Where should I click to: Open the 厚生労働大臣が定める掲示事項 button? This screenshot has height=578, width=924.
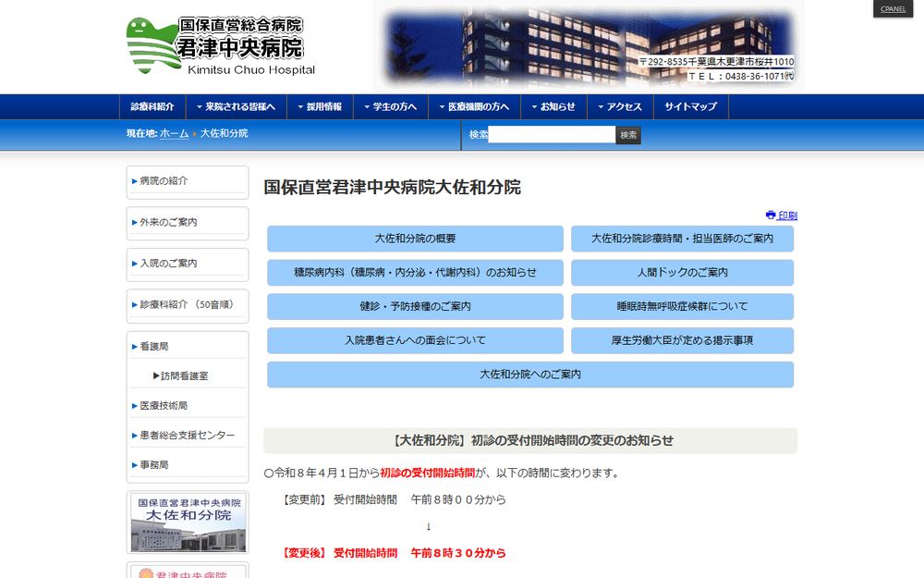(682, 340)
